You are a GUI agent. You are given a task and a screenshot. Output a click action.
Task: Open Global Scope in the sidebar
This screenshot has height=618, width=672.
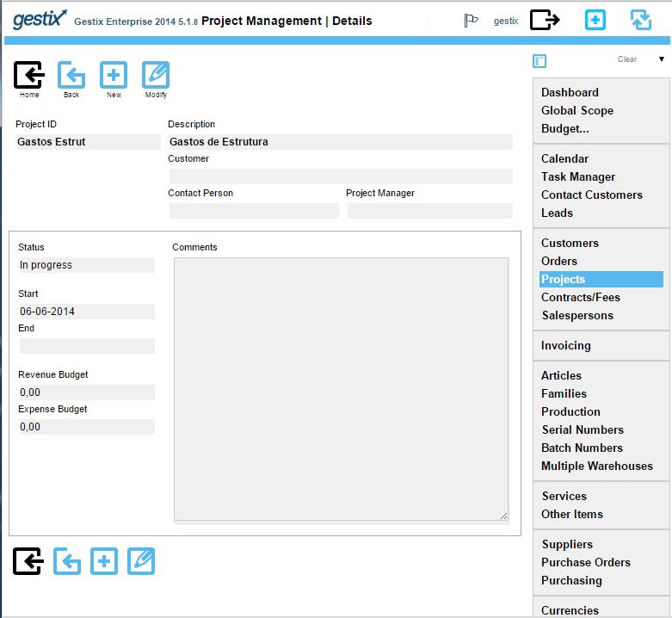576,110
